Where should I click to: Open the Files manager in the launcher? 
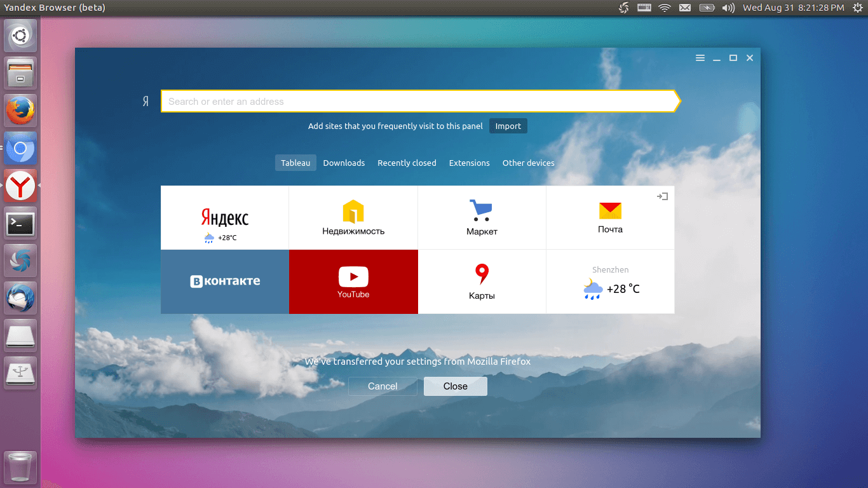click(x=20, y=73)
